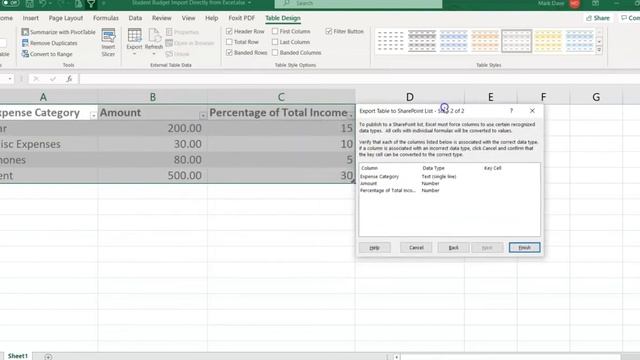Screen dimensions: 640x360
Task: Open Insert Slicer tool
Action: [x=108, y=42]
